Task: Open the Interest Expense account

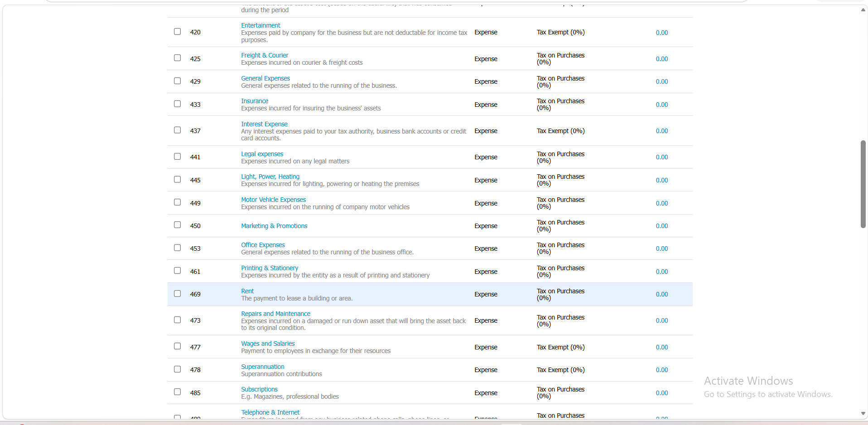Action: click(264, 124)
